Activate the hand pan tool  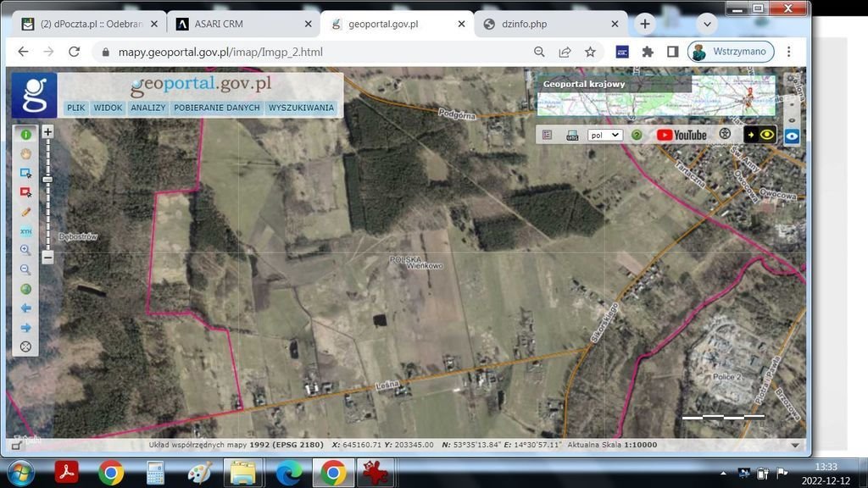pyautogui.click(x=25, y=153)
